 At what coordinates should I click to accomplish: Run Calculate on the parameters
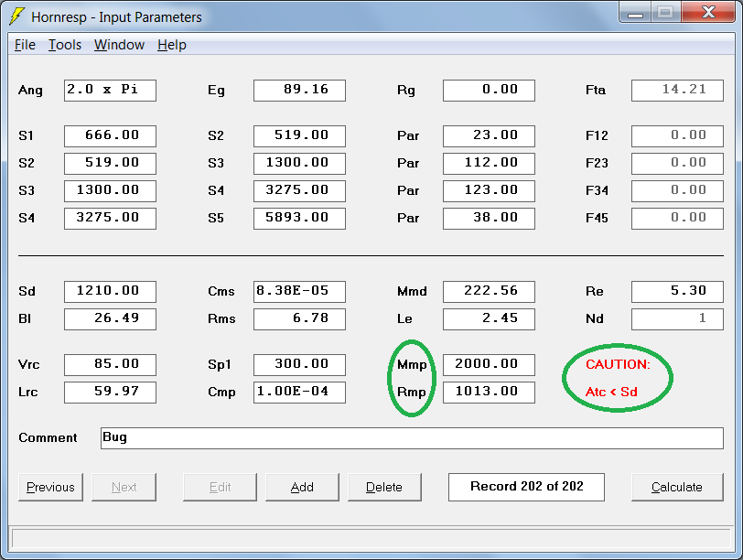tap(677, 487)
